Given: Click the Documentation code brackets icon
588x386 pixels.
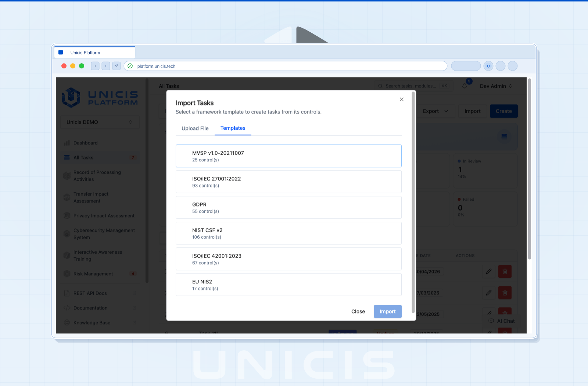Looking at the screenshot, I should [x=67, y=308].
